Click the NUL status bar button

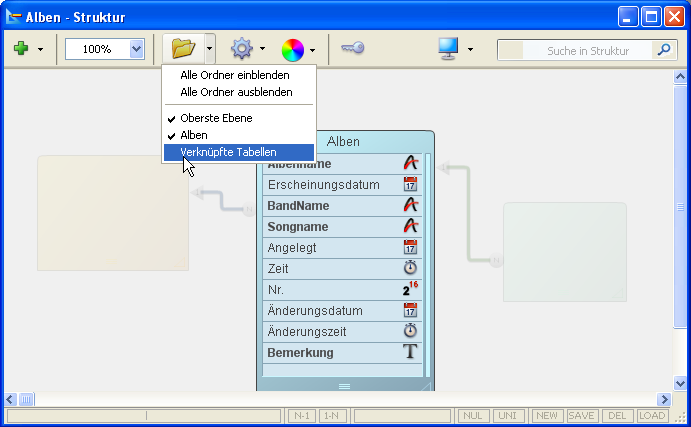472,416
